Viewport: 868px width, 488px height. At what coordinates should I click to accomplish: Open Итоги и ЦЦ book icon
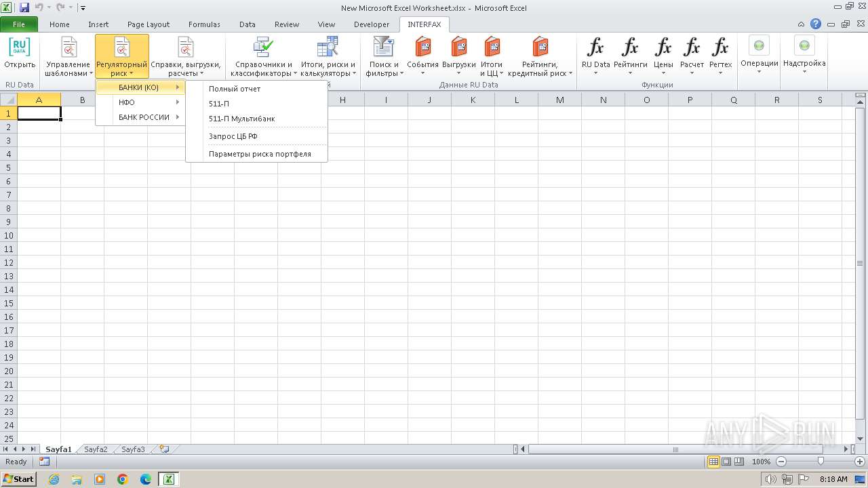pos(492,47)
